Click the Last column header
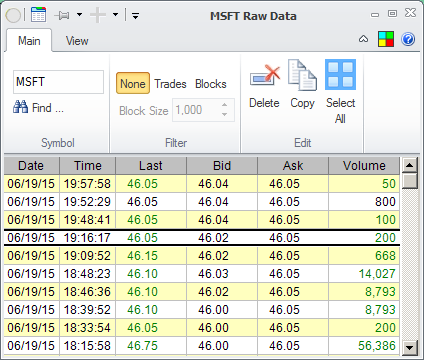 click(x=151, y=166)
